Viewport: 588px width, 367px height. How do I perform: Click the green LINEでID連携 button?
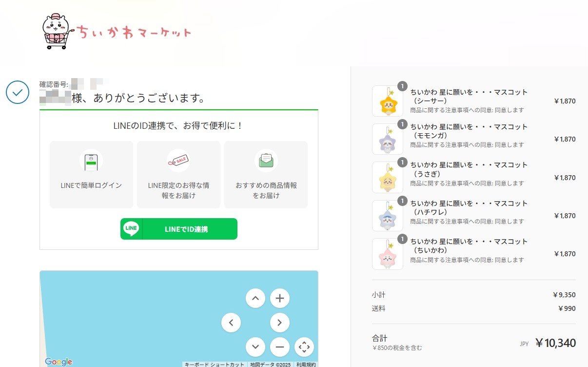coord(179,229)
